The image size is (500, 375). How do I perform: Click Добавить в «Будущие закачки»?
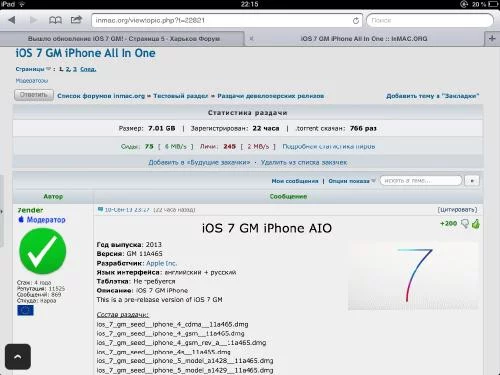click(199, 162)
